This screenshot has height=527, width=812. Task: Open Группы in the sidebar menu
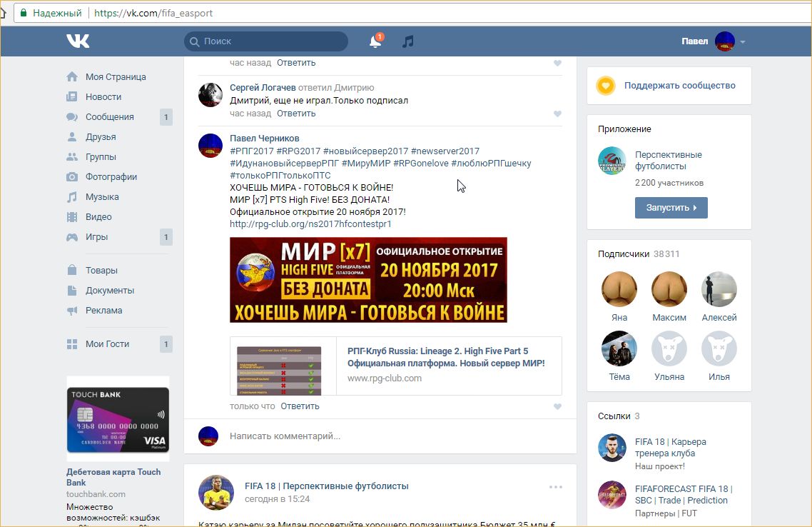click(x=101, y=156)
